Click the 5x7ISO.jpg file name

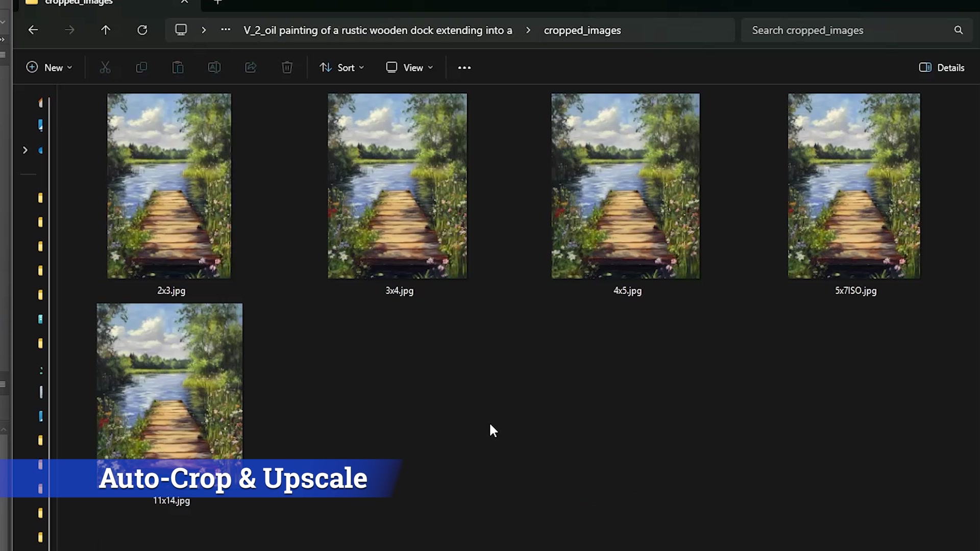click(856, 291)
